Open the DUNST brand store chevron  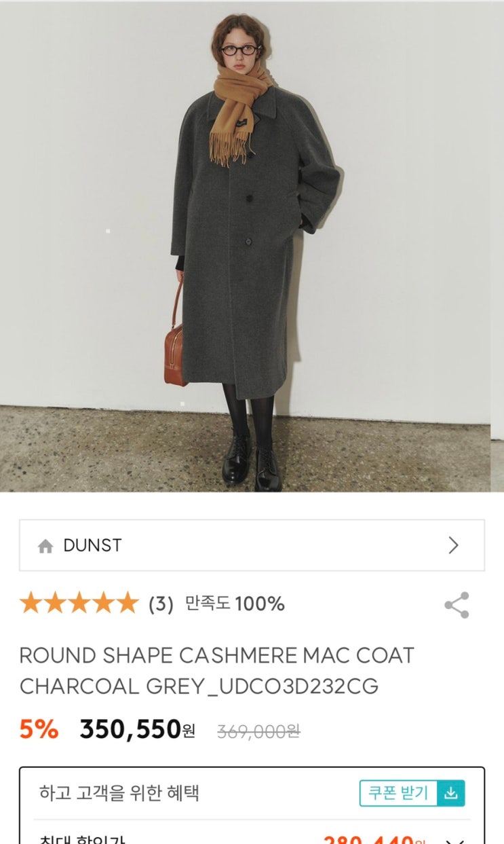tap(454, 545)
